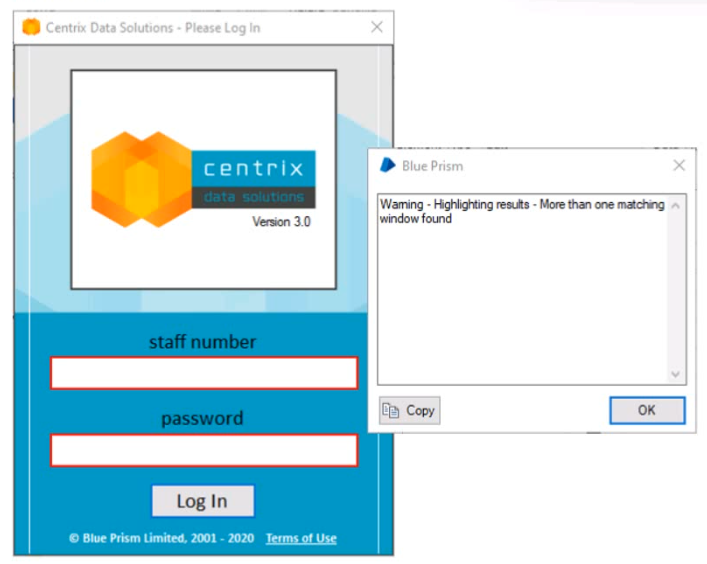Screen dimensions: 707x564
Task: Click the 'Version 3.0' text
Action: [281, 222]
